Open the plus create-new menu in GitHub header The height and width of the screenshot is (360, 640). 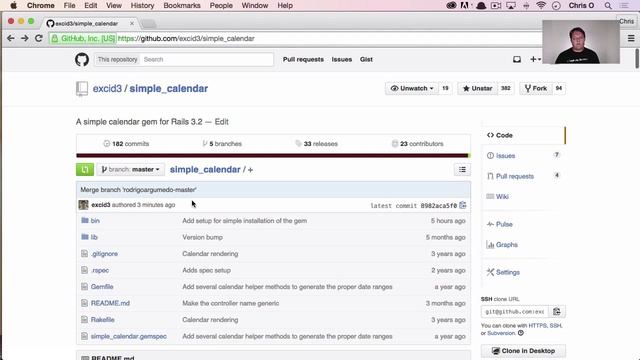535,60
